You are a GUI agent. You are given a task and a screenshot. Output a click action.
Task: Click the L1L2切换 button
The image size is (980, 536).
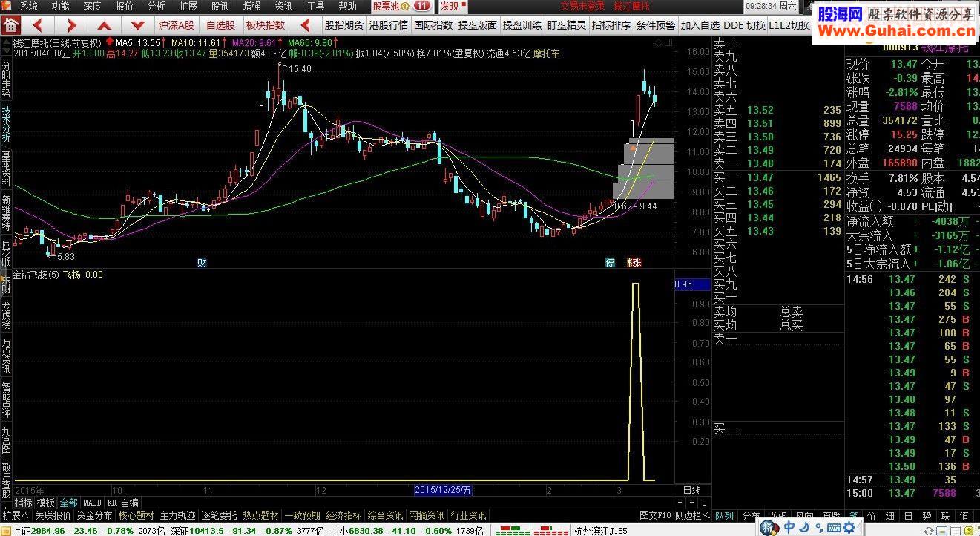point(789,24)
